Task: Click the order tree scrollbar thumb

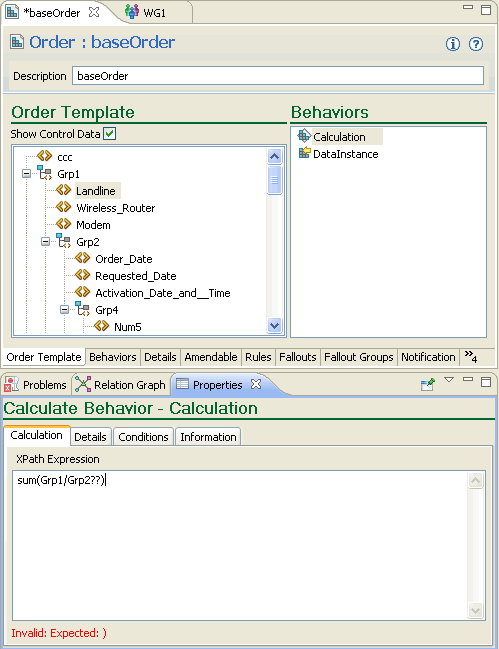Action: point(274,180)
